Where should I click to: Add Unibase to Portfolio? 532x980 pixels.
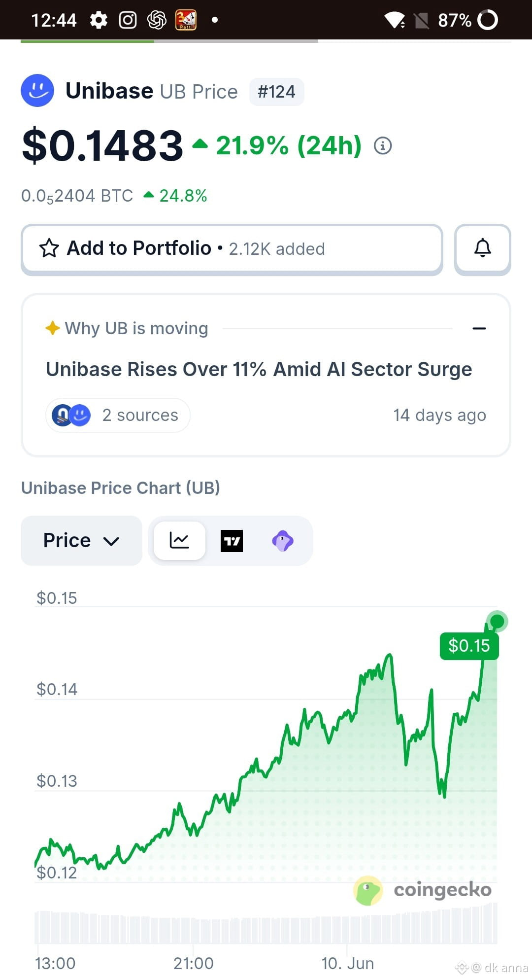tap(232, 248)
